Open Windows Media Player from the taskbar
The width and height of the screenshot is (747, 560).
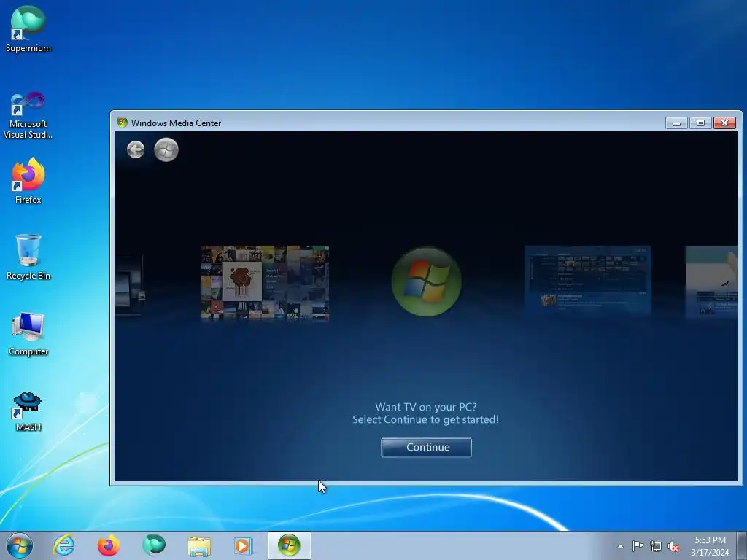click(x=244, y=545)
